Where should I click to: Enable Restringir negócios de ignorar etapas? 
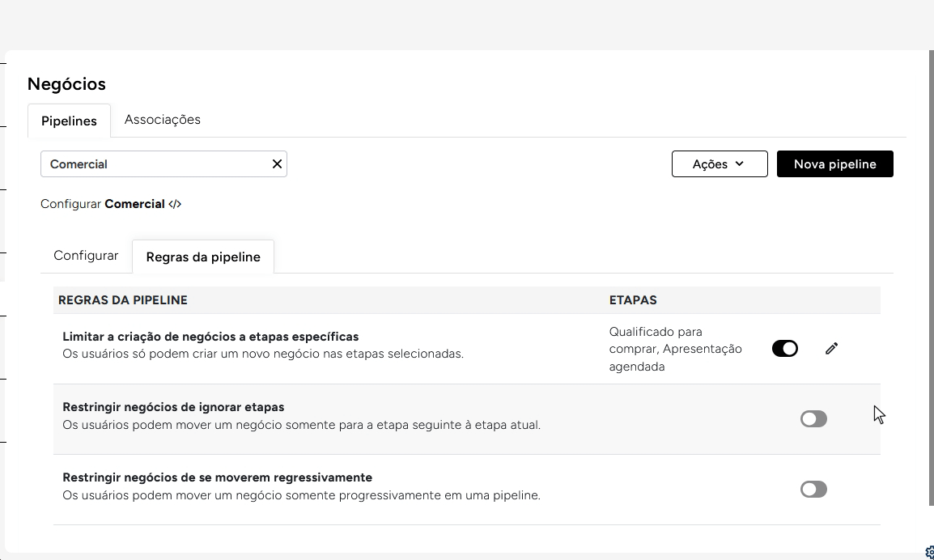tap(813, 418)
